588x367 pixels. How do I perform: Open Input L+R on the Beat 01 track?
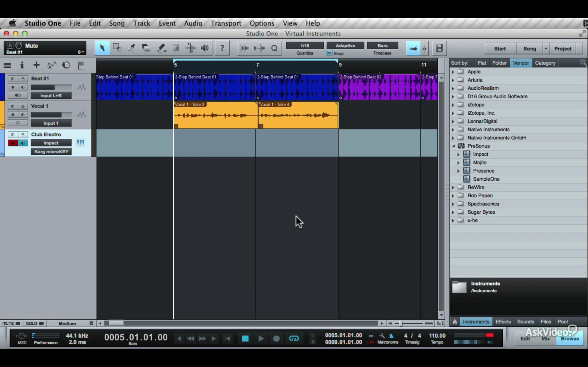[x=51, y=95]
